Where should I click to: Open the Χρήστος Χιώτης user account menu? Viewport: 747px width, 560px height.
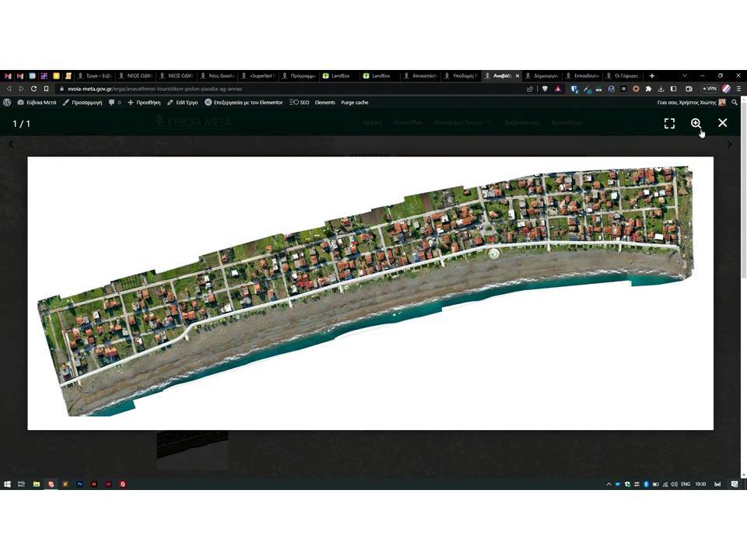click(691, 103)
